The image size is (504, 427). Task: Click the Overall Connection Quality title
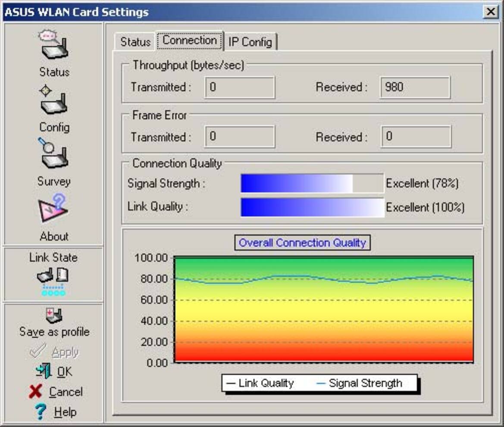pos(303,242)
